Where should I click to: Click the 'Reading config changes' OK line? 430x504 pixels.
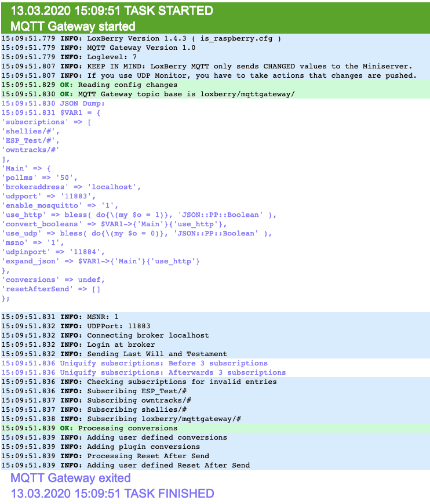pyautogui.click(x=216, y=85)
